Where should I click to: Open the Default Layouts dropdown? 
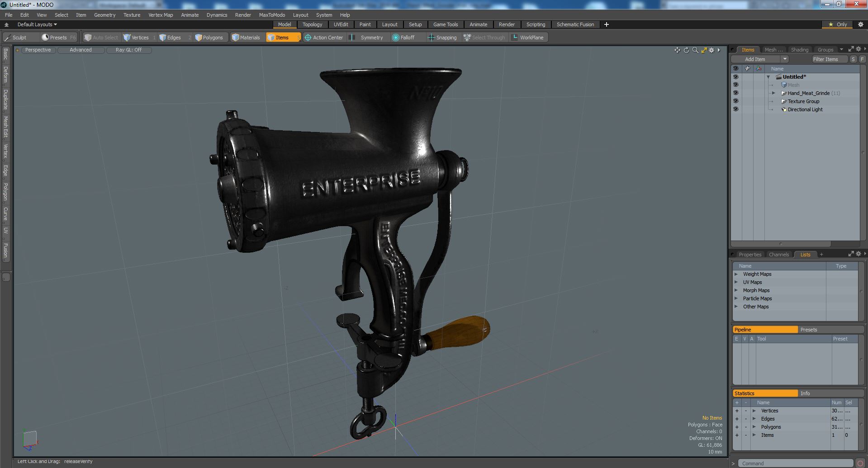(x=37, y=24)
